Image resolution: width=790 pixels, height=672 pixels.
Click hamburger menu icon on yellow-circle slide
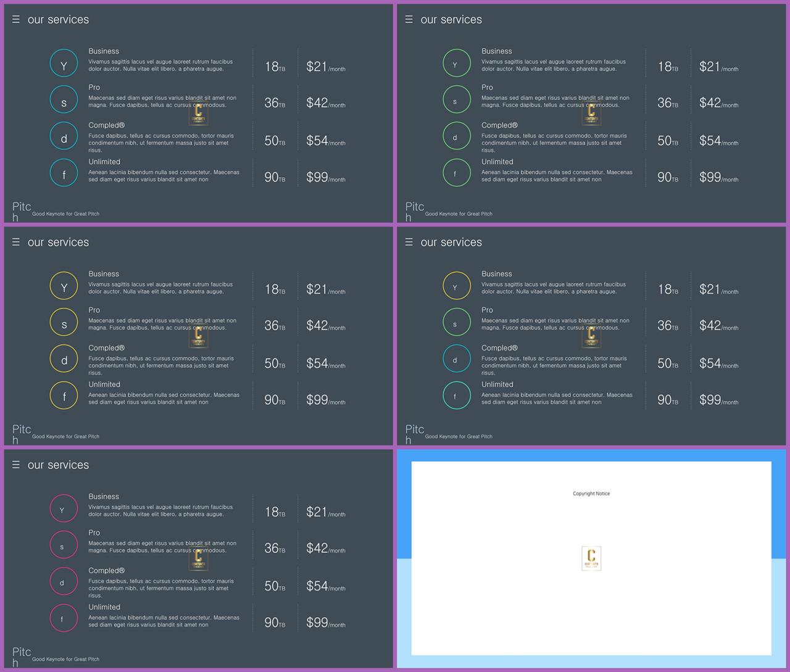[x=16, y=242]
